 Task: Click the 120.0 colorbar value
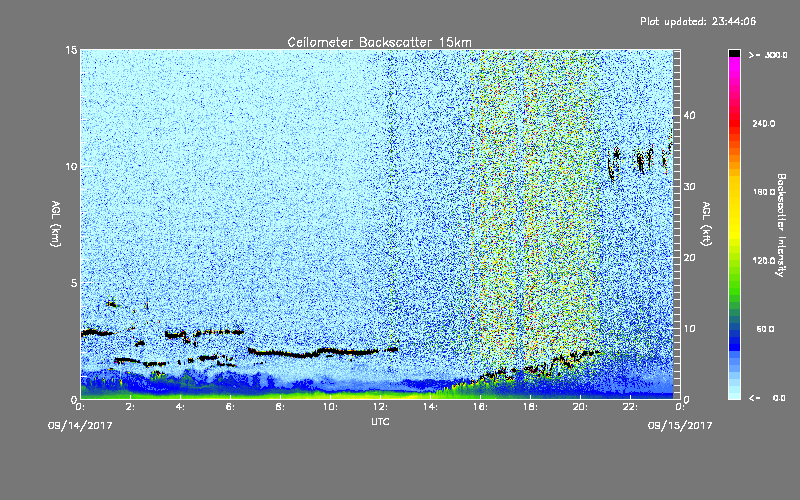pos(764,261)
